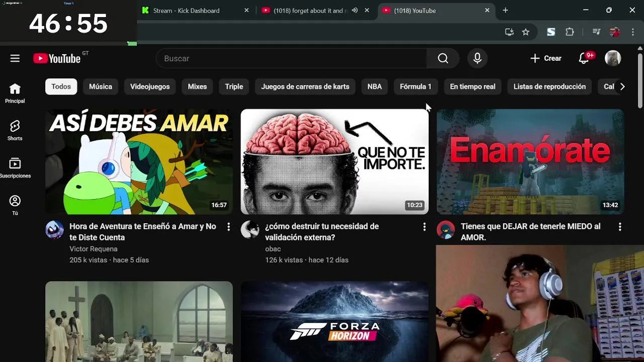Screen dimensions: 644x362
Task: Close the Kick Dashboard tab
Action: click(x=247, y=10)
